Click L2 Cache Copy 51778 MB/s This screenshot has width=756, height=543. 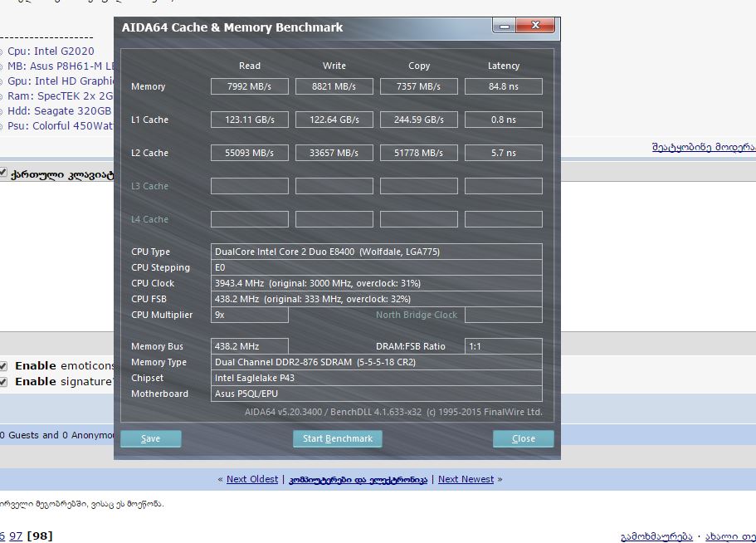coord(419,153)
